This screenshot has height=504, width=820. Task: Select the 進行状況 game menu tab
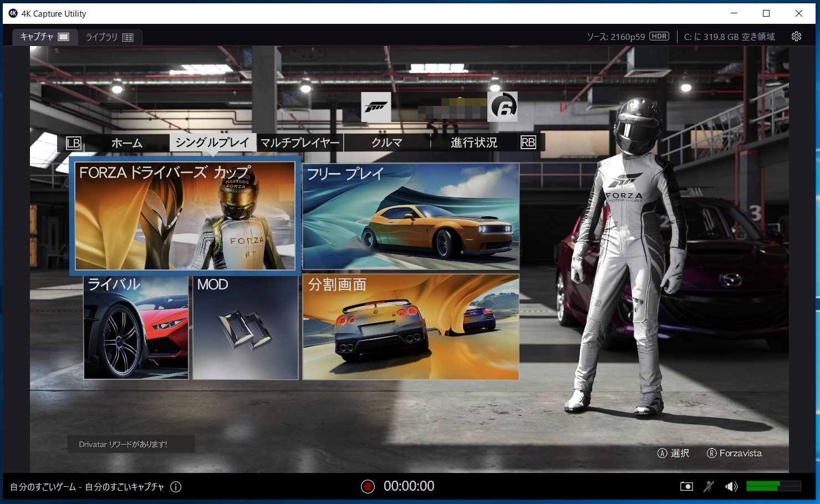click(474, 142)
